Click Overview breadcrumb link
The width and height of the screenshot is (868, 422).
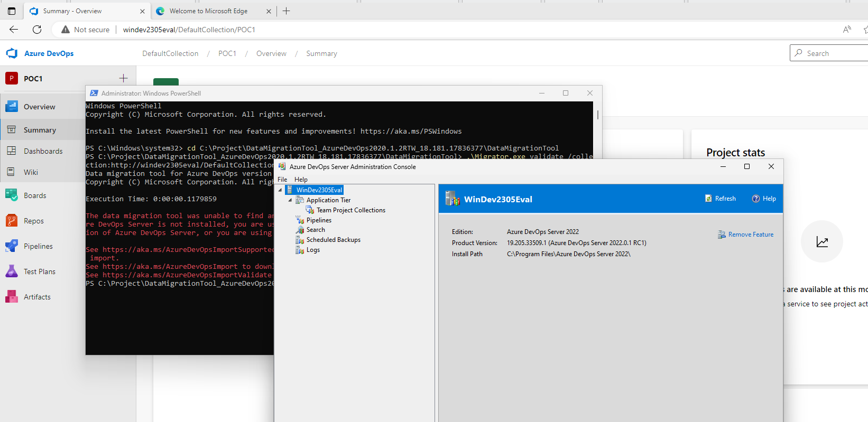coord(271,53)
